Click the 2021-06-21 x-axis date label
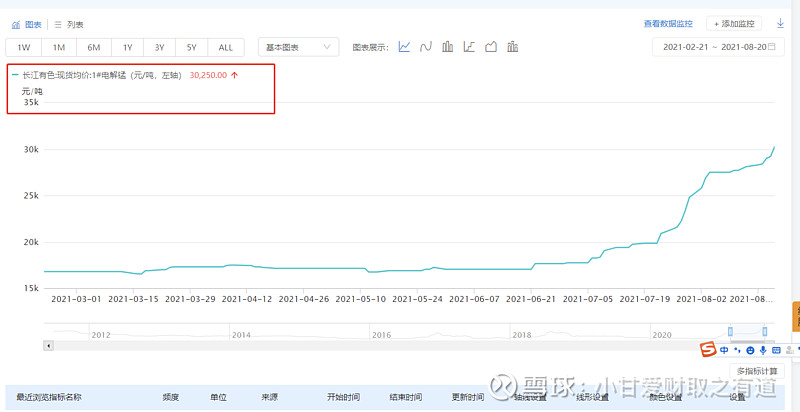This screenshot has width=800, height=412. tap(531, 299)
